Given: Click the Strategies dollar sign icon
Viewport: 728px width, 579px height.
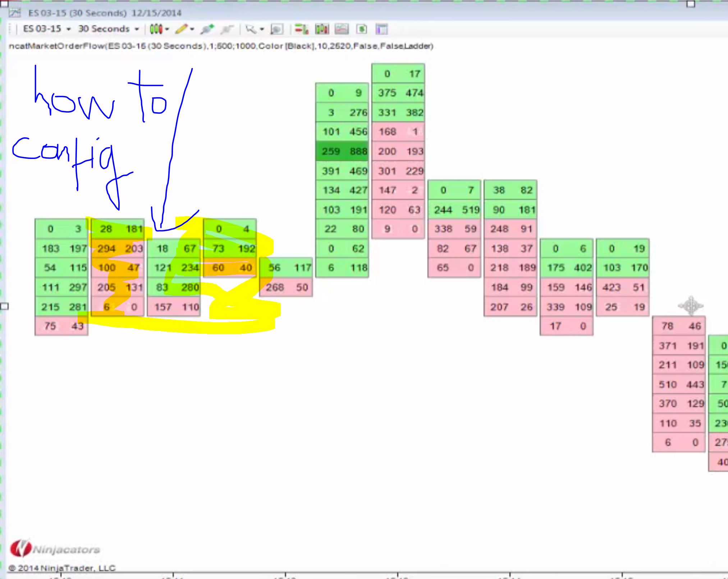Looking at the screenshot, I should tap(362, 29).
